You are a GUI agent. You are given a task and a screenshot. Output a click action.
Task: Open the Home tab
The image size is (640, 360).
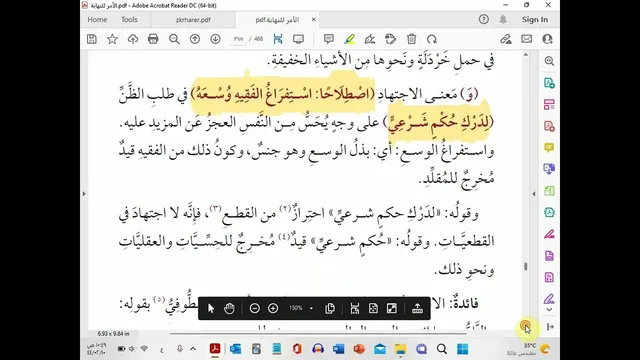(x=97, y=20)
